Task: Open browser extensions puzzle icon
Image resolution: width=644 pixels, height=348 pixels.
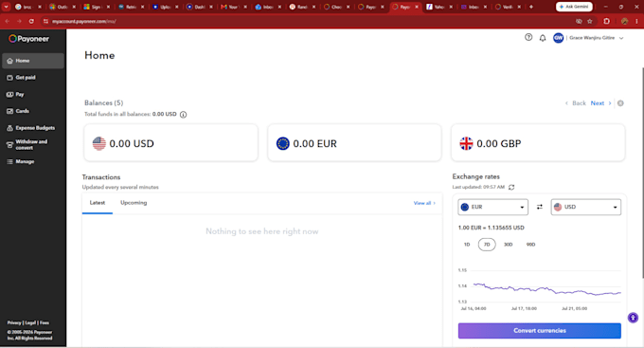Action: click(x=607, y=21)
